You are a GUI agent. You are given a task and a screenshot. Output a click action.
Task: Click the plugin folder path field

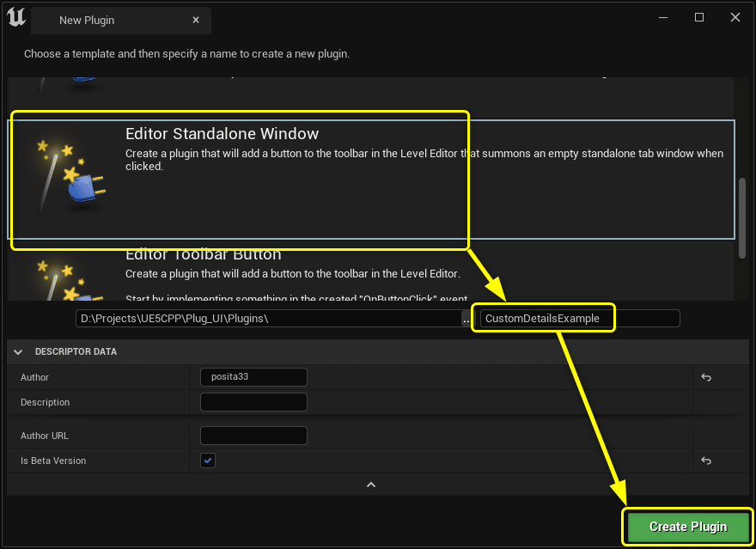pyautogui.click(x=268, y=319)
